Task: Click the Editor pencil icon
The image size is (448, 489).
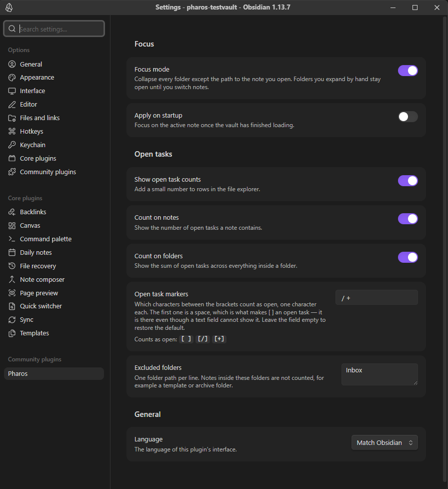Action: coord(12,105)
